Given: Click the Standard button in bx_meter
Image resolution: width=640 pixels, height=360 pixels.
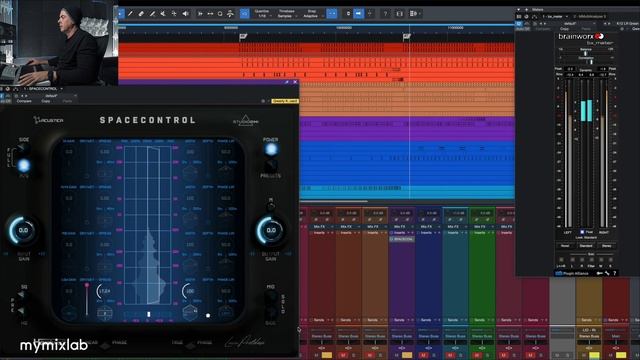Looking at the screenshot, I should pyautogui.click(x=586, y=246).
